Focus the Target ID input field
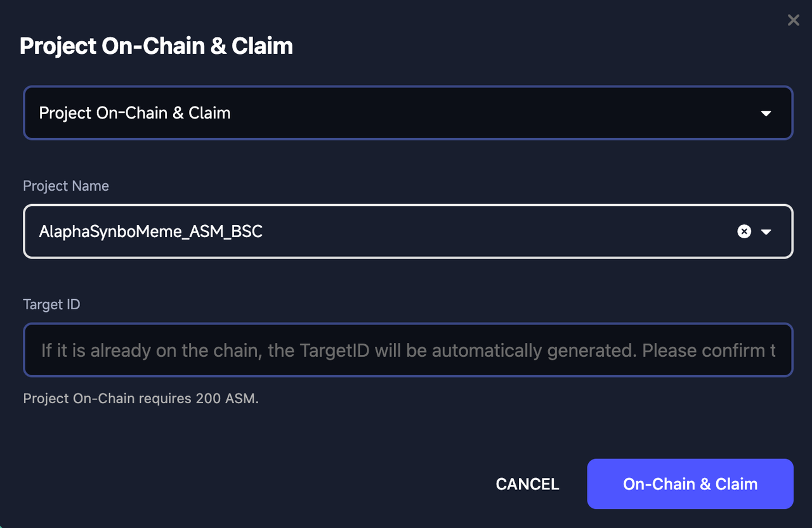Screen dimensions: 812x528 408,350
